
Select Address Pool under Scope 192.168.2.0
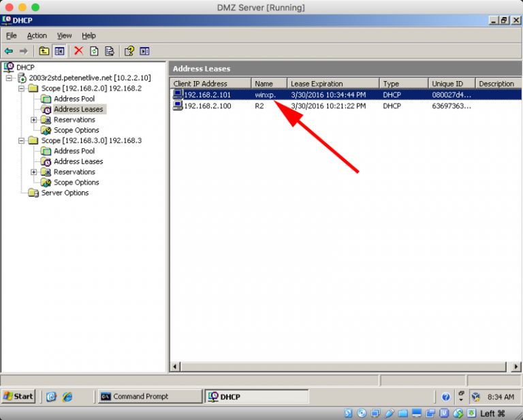pos(74,99)
